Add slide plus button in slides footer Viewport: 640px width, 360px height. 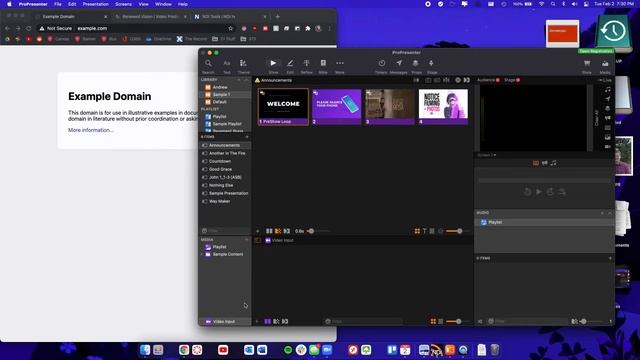(x=258, y=231)
